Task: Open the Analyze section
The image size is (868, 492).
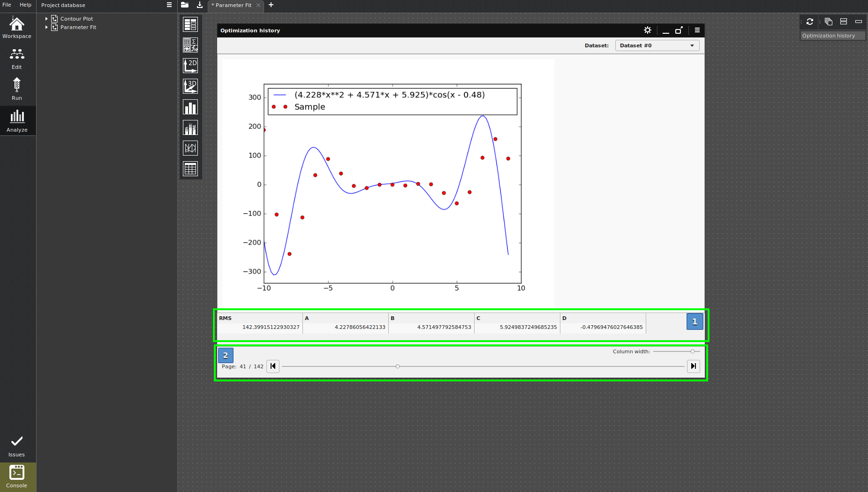Action: (17, 121)
